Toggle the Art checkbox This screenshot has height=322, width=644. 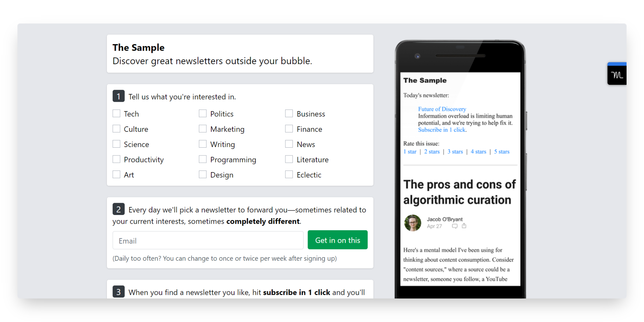coord(116,174)
